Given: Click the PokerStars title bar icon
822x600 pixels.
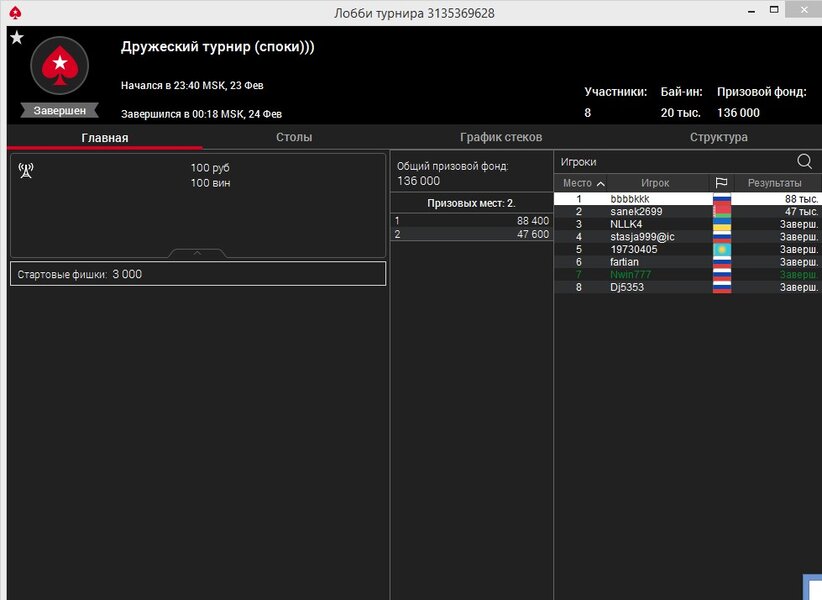Looking at the screenshot, I should [x=14, y=12].
